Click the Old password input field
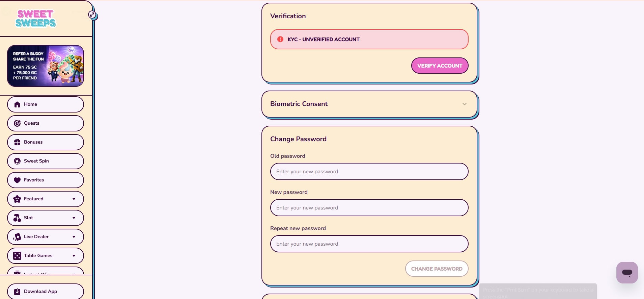644x299 pixels. [x=369, y=172]
